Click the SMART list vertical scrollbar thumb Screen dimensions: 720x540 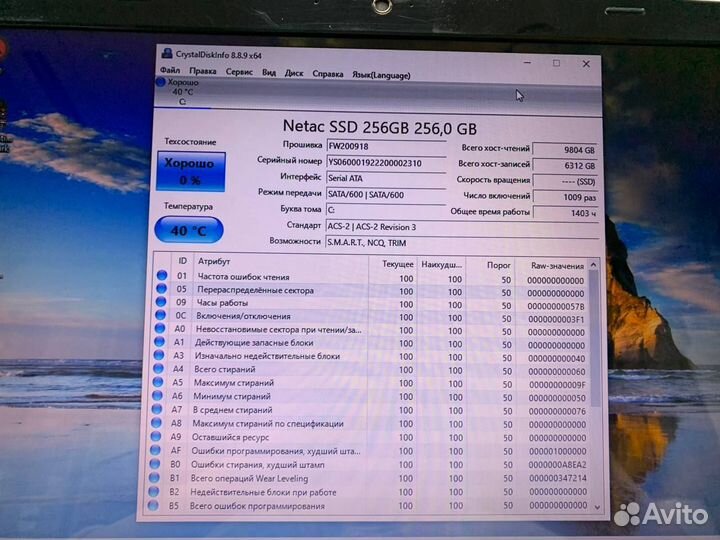click(x=595, y=339)
